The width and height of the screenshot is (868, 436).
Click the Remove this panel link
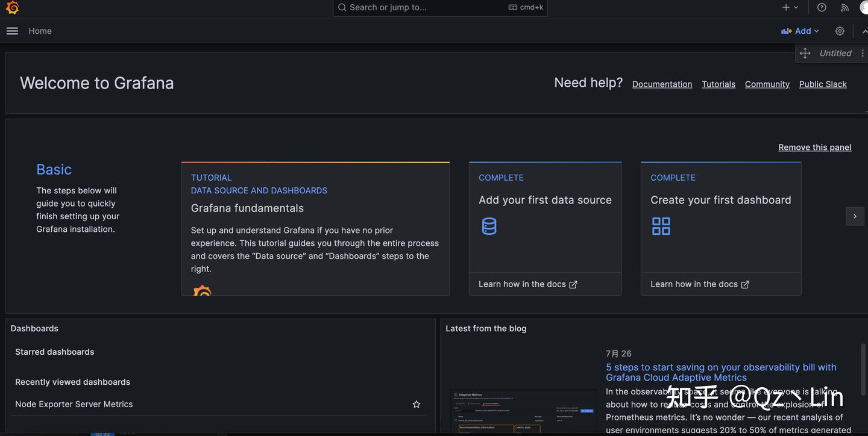(x=814, y=147)
